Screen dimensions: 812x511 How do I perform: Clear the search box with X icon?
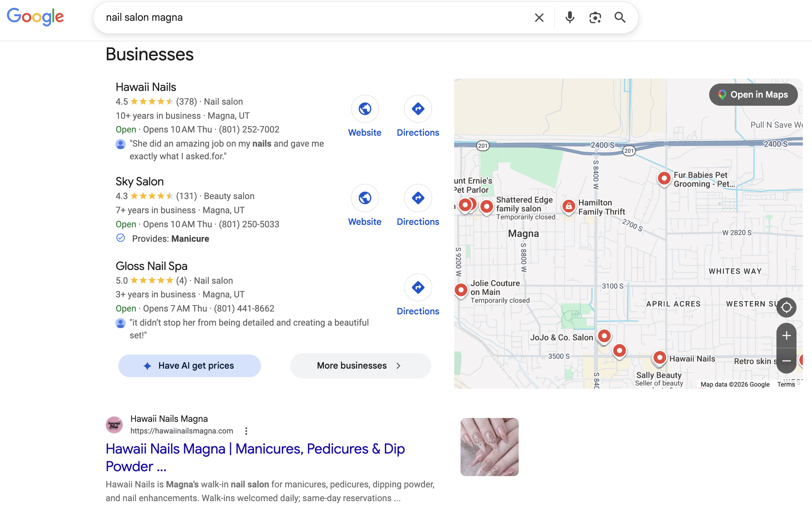539,18
